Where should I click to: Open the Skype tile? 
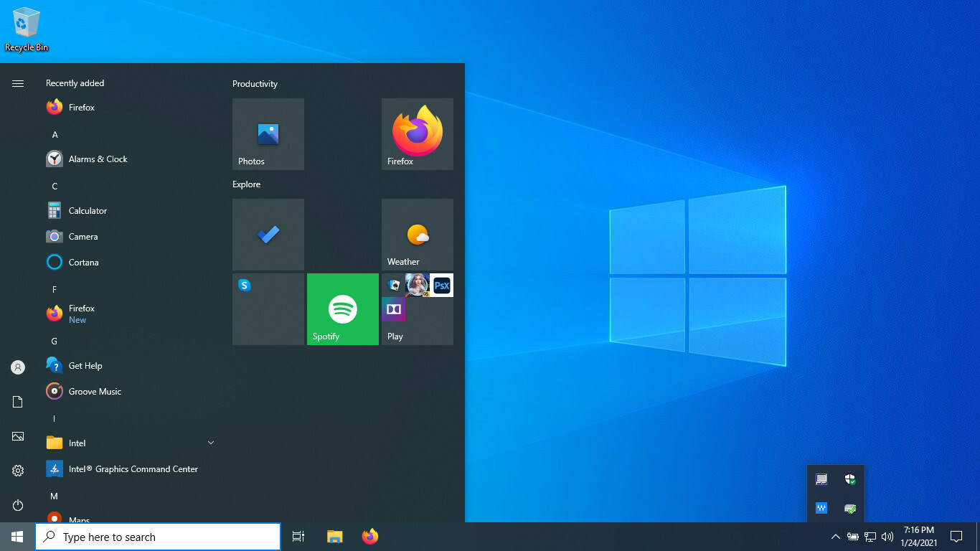268,309
